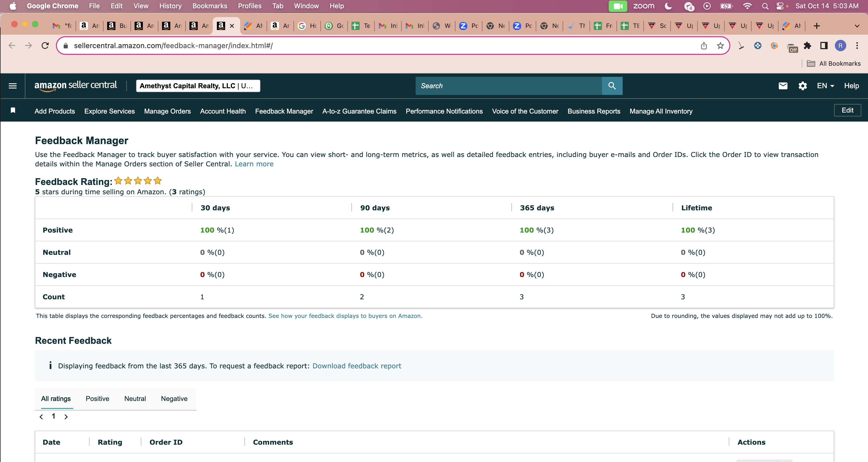Click the amazon seller central logo
The image size is (868, 462).
pyautogui.click(x=76, y=86)
